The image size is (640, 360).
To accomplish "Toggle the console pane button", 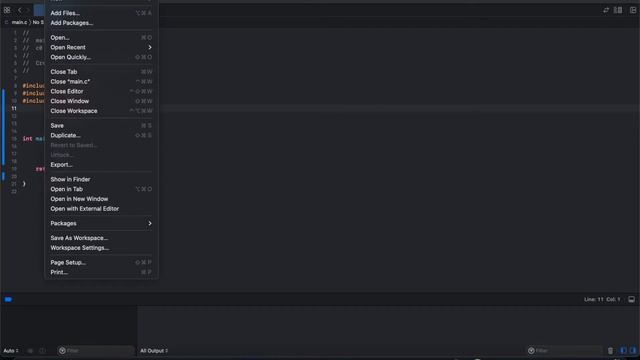I will point(633,351).
